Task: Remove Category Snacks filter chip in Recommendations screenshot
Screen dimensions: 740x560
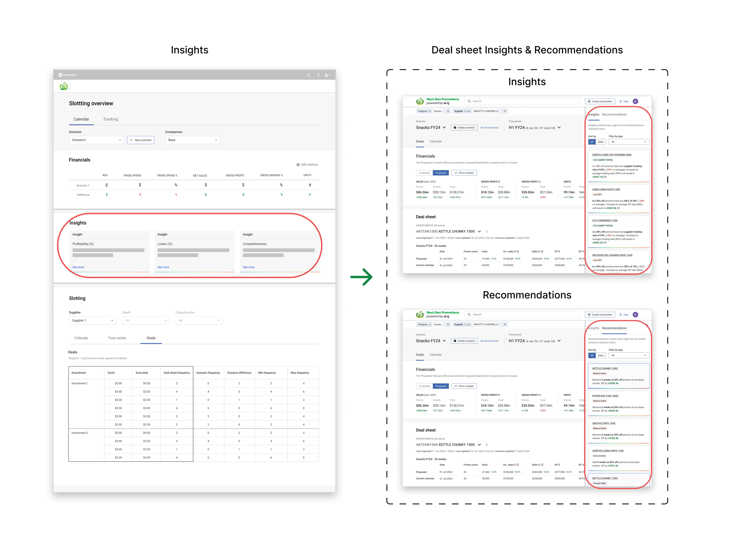Action: point(448,324)
